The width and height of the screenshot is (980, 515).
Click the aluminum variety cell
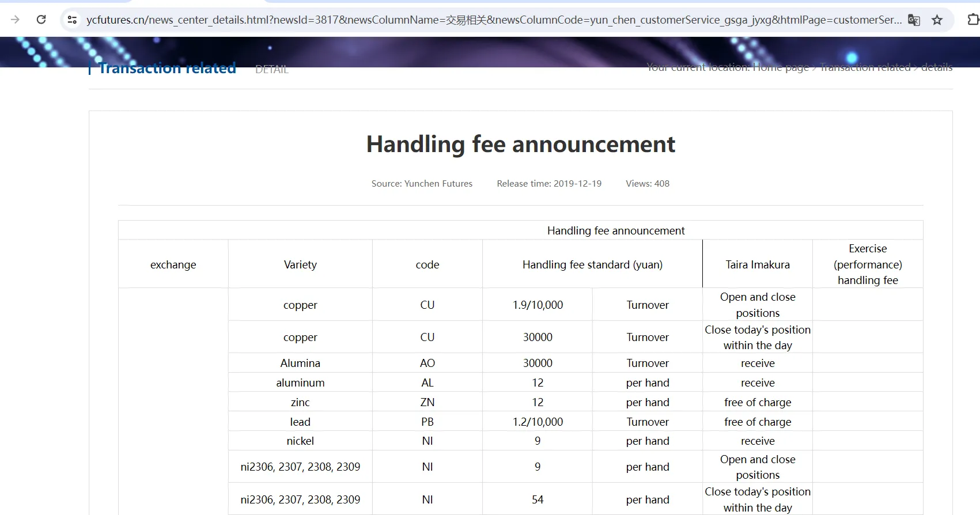click(x=300, y=383)
